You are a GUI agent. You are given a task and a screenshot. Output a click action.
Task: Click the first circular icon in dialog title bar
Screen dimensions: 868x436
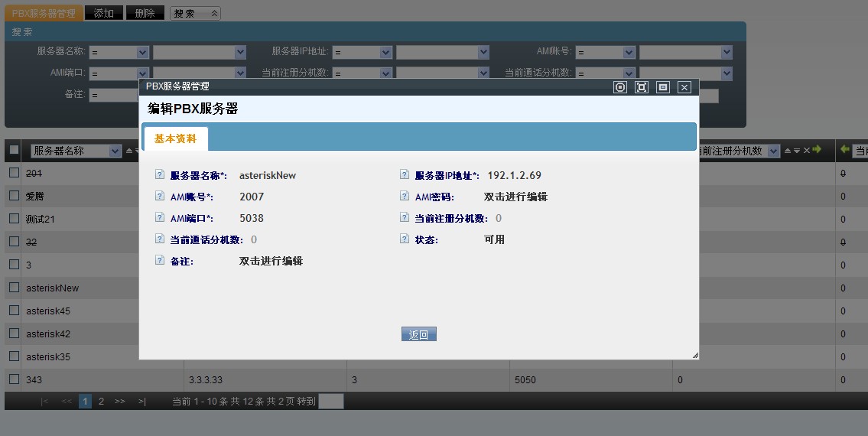coord(620,87)
